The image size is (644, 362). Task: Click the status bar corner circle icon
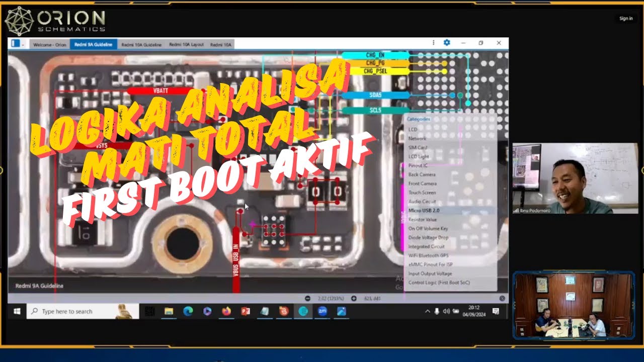point(502,298)
